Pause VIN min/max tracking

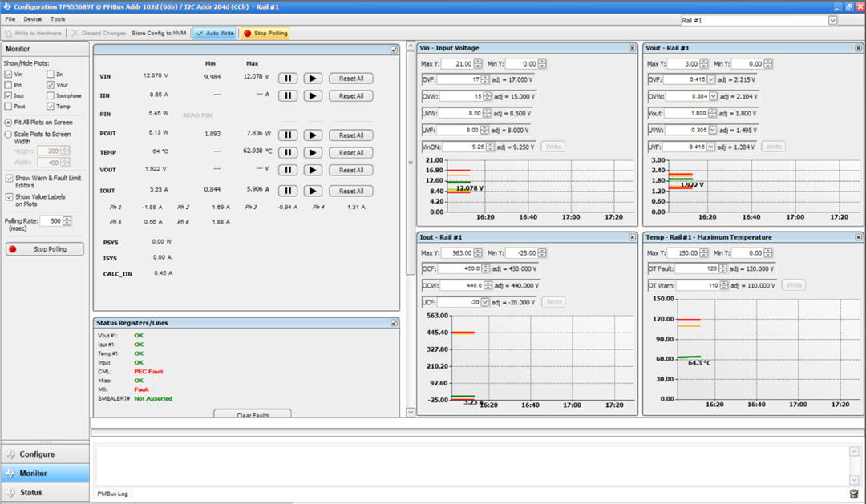[x=288, y=79]
